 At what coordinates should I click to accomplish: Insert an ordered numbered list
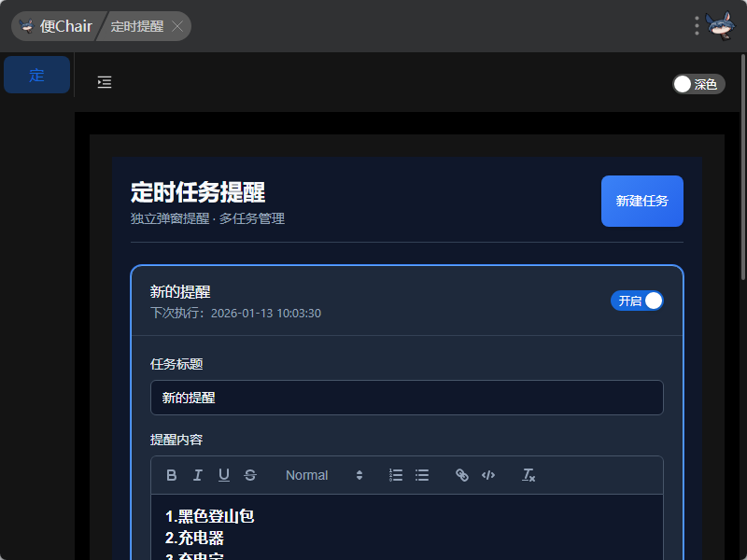396,475
